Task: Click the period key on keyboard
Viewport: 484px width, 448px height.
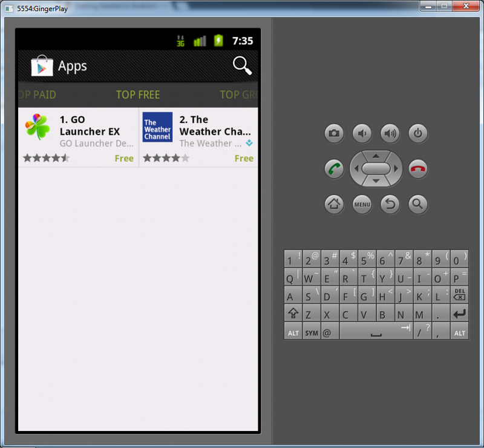Action: pyautogui.click(x=441, y=312)
